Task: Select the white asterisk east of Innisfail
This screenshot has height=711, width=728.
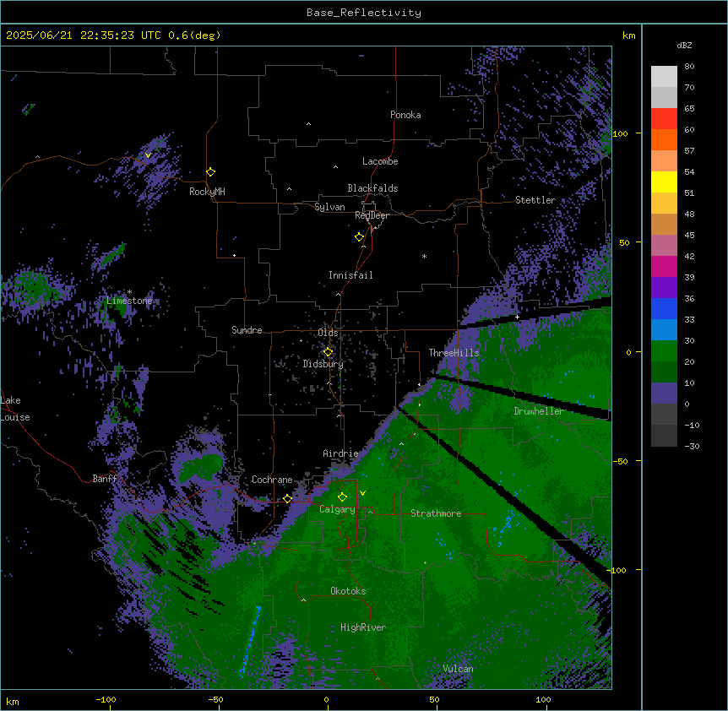Action: point(424,256)
